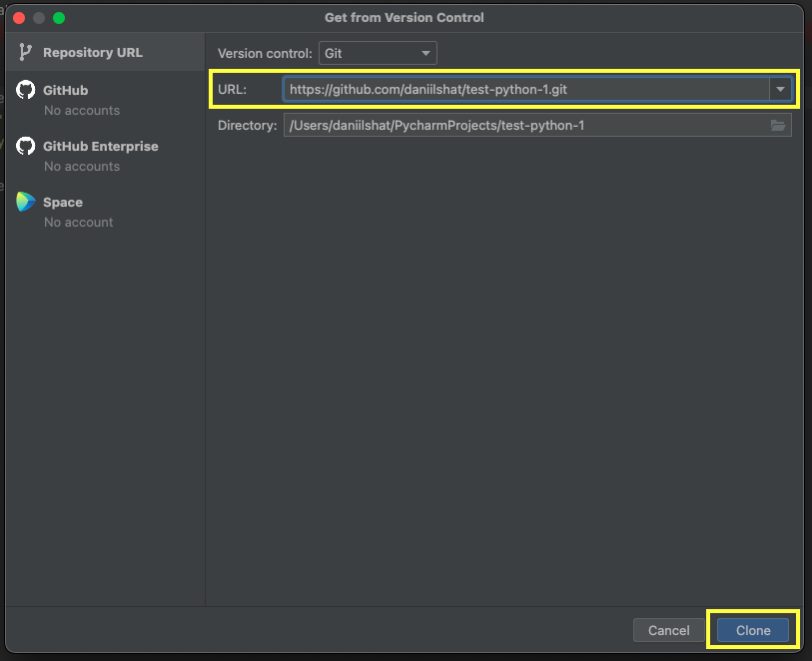Click the 'URL:' label

tap(232, 89)
